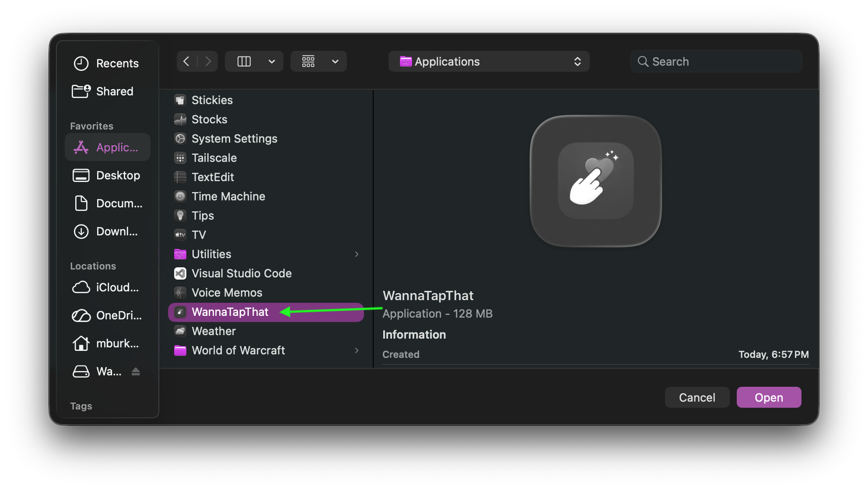Viewport: 868px width, 490px height.
Task: Click the Documents page icon in sidebar
Action: pyautogui.click(x=81, y=203)
